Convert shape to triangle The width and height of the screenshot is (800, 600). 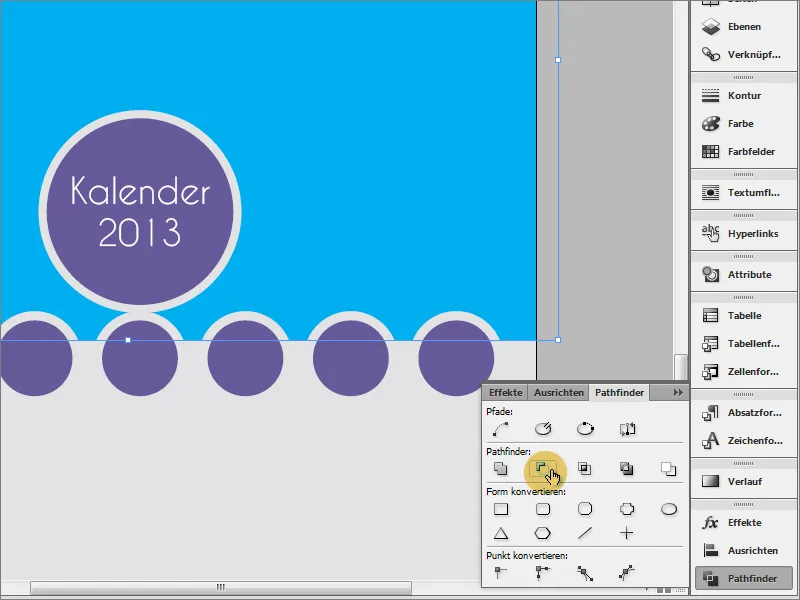point(501,534)
